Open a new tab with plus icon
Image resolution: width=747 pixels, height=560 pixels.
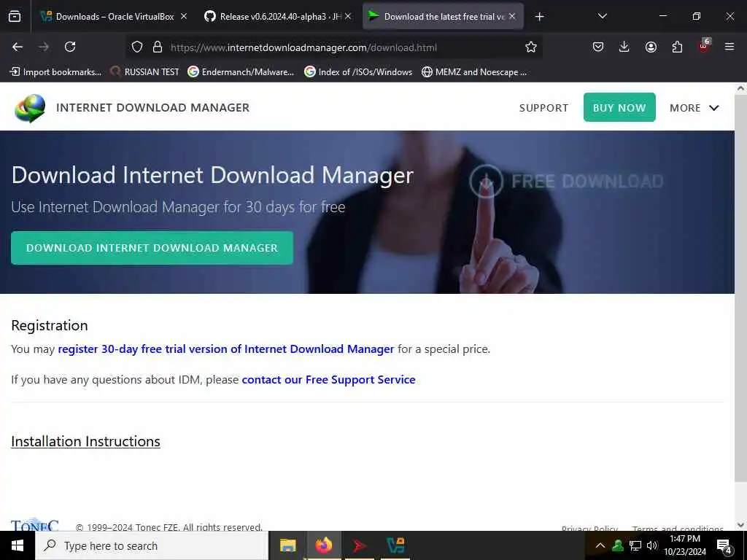pos(539,17)
